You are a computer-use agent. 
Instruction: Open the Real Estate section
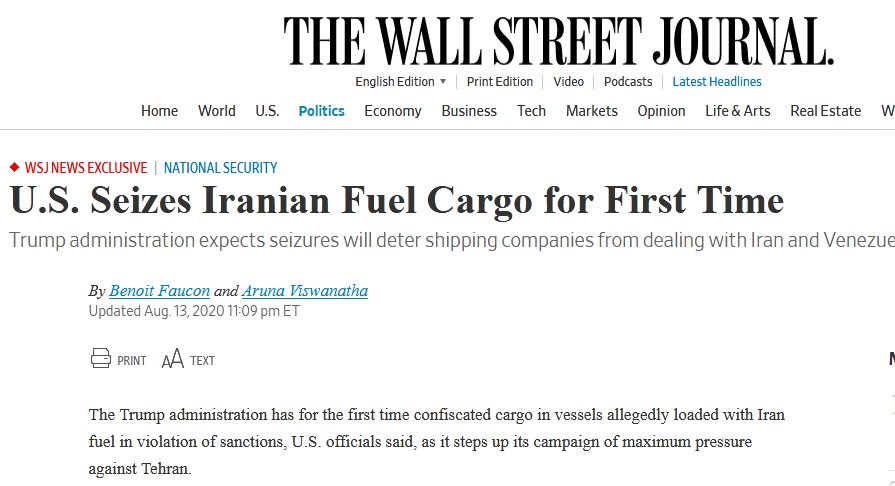pos(825,111)
